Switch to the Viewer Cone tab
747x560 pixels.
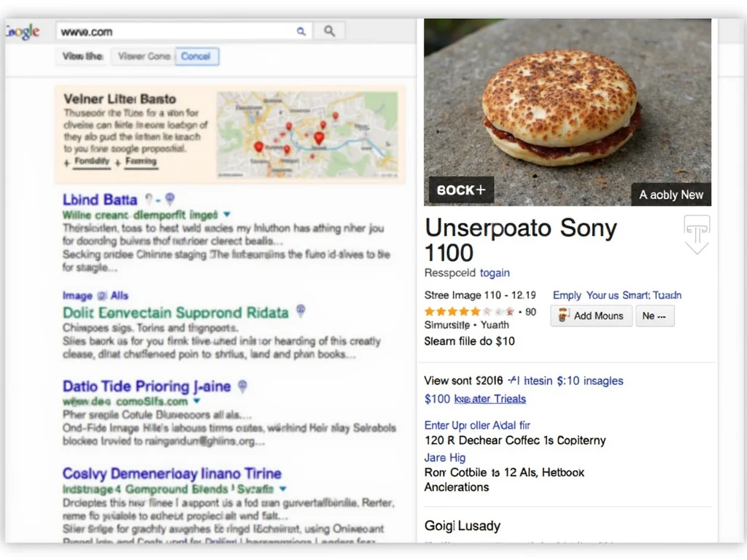tap(144, 56)
